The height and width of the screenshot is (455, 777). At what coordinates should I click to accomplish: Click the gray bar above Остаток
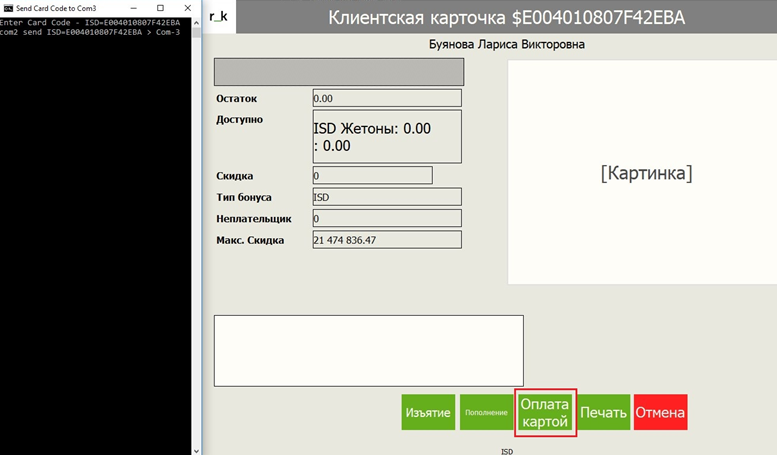click(339, 72)
